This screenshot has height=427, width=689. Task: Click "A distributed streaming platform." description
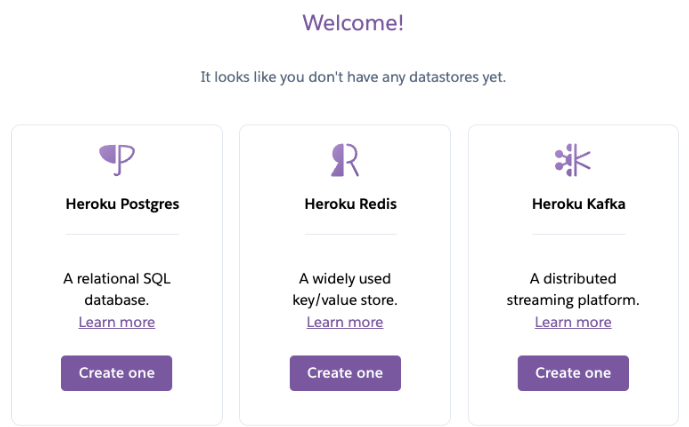tap(573, 289)
